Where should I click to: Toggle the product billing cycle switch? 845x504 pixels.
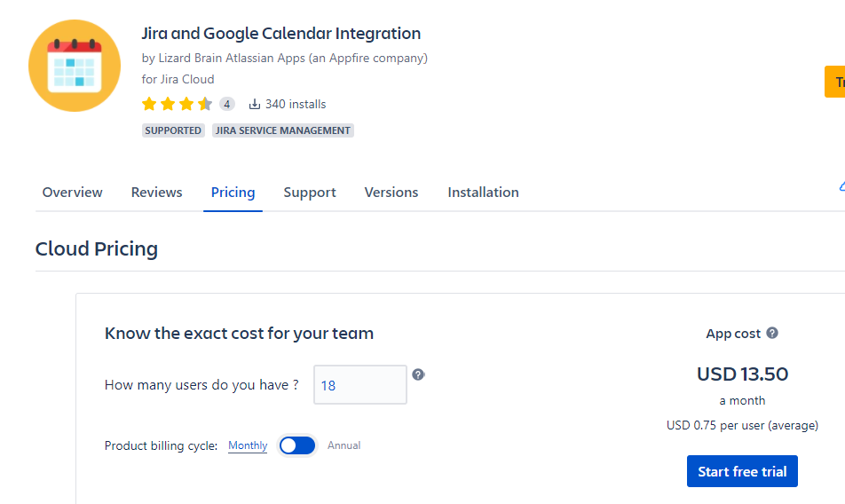pyautogui.click(x=297, y=445)
